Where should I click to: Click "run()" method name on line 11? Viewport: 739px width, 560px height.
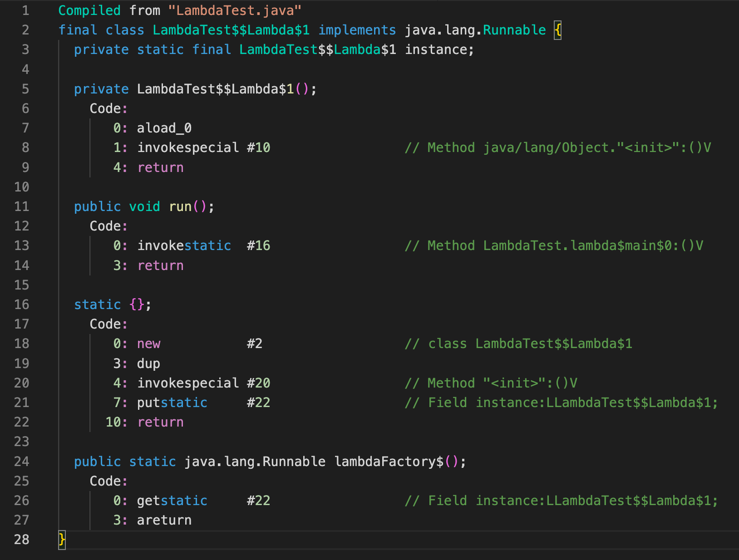[x=188, y=206]
